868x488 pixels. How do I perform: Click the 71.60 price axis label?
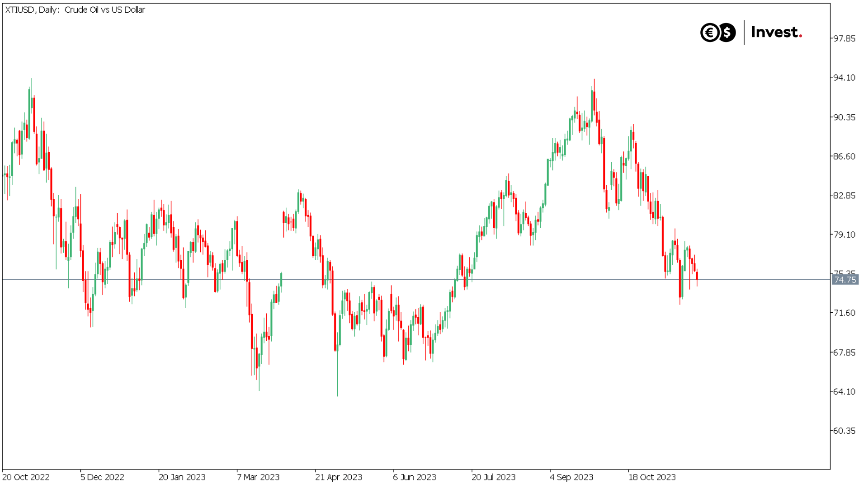[844, 313]
